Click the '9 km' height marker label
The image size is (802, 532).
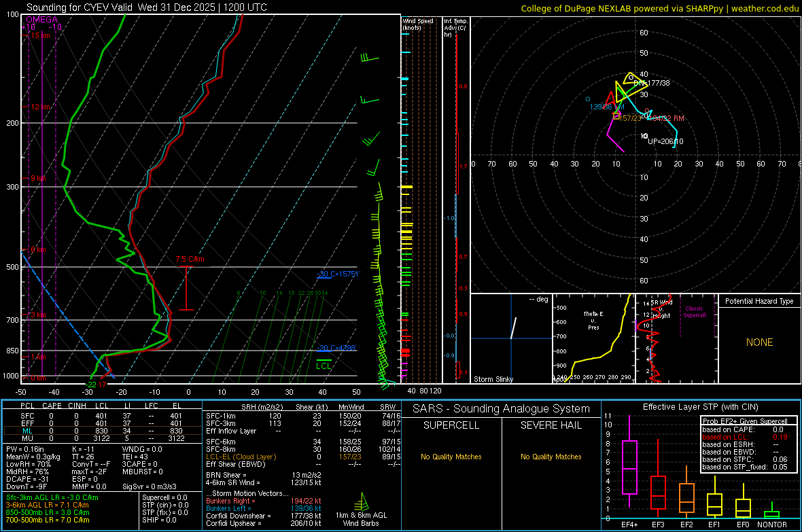[x=38, y=178]
